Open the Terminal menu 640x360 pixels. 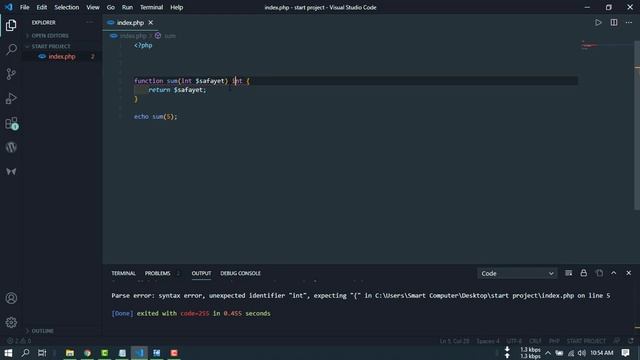[x=151, y=7]
